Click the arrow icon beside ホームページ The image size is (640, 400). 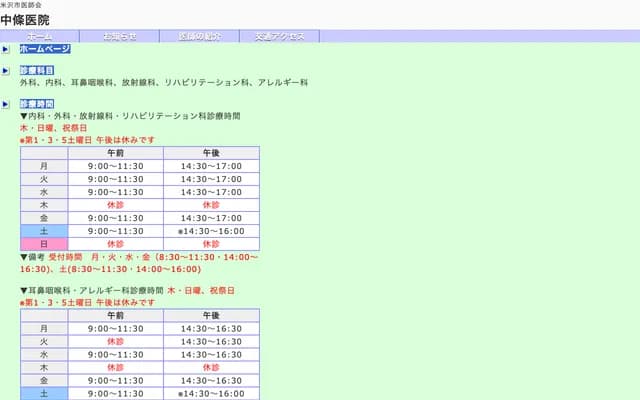[5, 48]
